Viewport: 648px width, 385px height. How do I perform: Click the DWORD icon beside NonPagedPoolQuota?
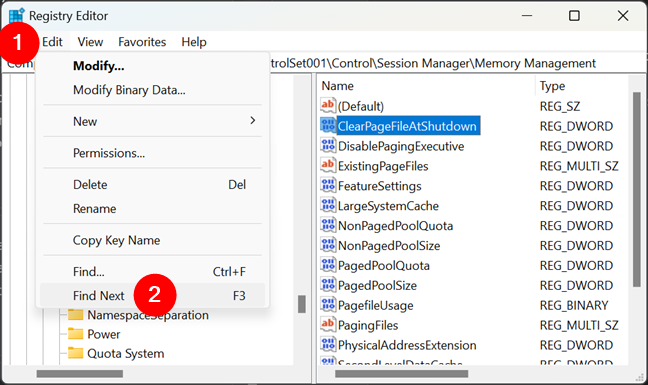(328, 225)
